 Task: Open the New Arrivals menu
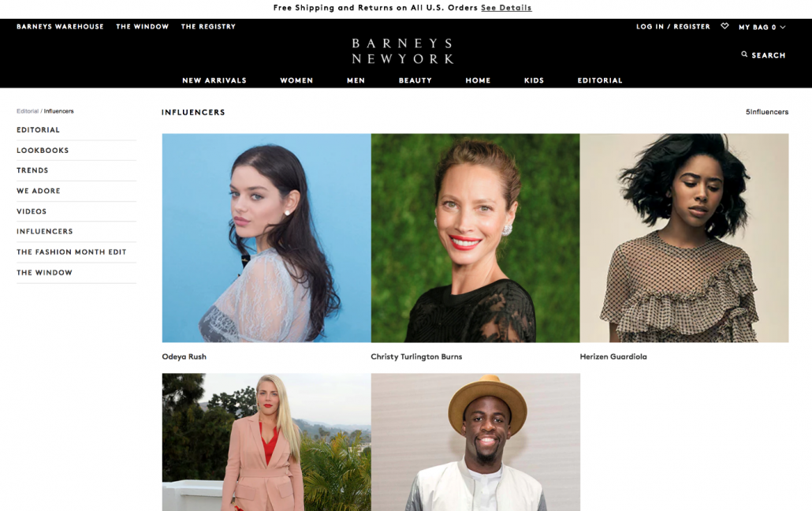click(214, 80)
